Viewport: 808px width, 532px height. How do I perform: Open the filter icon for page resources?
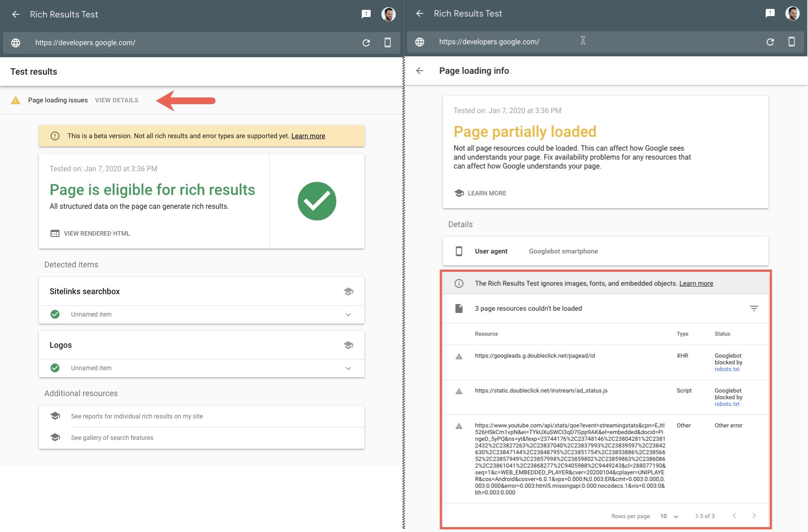[754, 308]
